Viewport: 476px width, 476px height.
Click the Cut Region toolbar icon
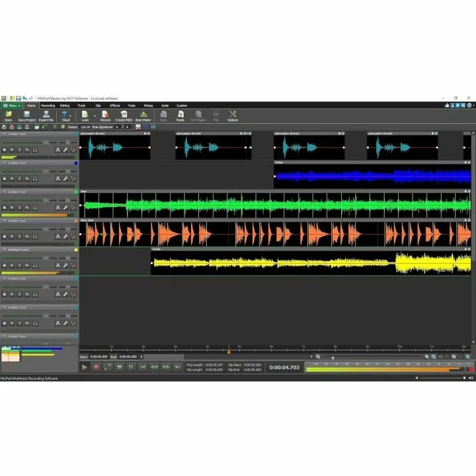(198, 116)
